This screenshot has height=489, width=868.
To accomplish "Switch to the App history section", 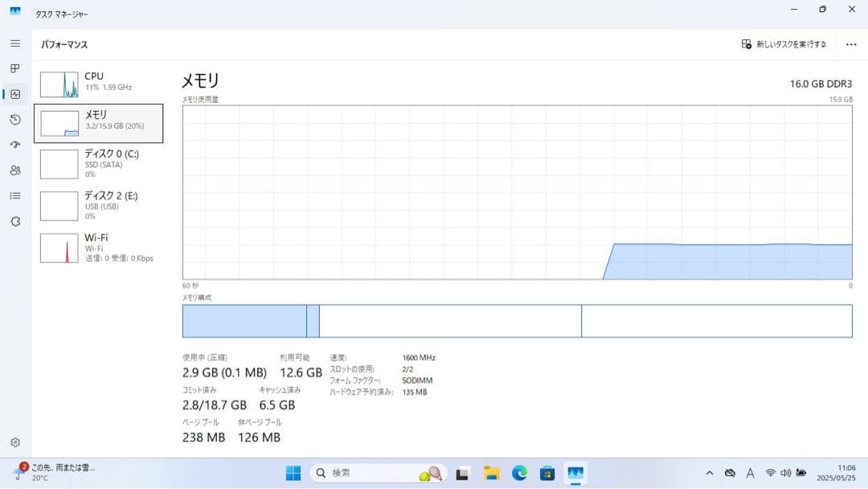I will tap(14, 120).
